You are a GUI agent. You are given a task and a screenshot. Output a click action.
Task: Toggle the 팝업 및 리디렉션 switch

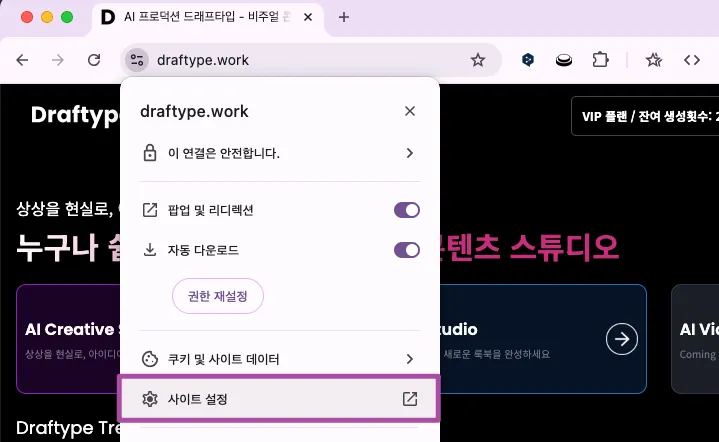pos(407,210)
